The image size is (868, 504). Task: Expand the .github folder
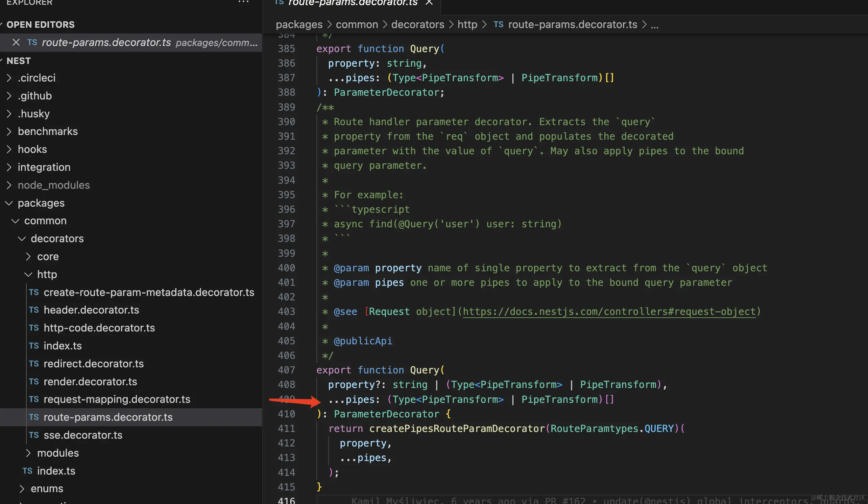(9, 96)
